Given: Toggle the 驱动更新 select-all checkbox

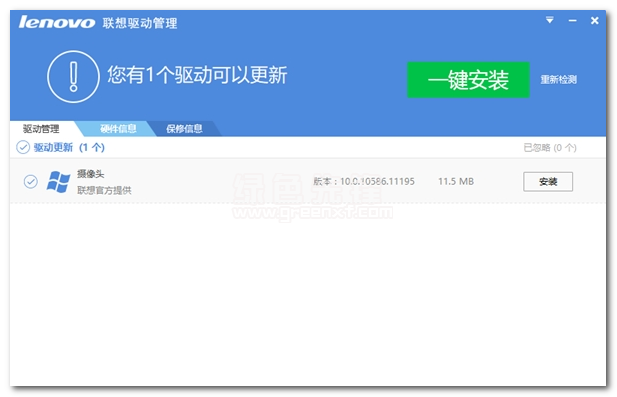Looking at the screenshot, I should point(23,147).
